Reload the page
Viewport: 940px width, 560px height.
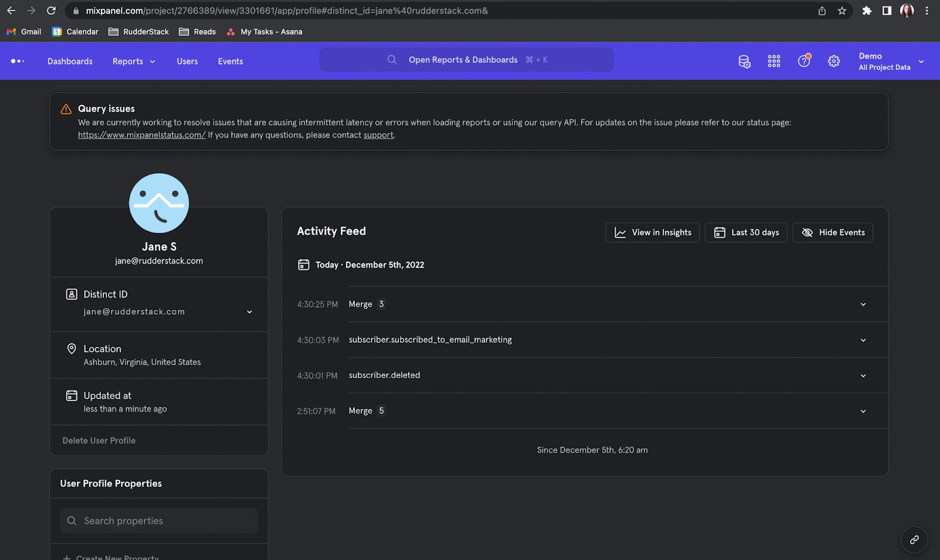[51, 11]
